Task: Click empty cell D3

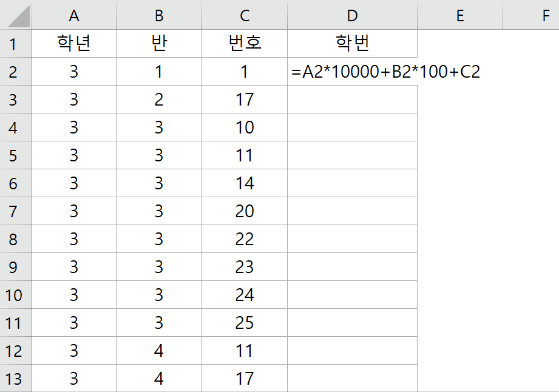Action: [x=352, y=100]
